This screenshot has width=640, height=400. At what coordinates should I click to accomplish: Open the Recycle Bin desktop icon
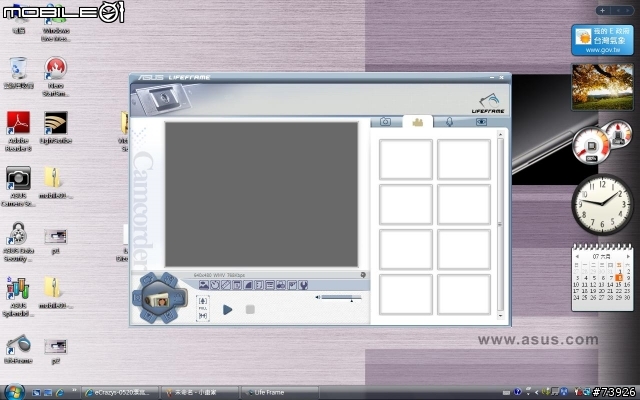(18, 73)
